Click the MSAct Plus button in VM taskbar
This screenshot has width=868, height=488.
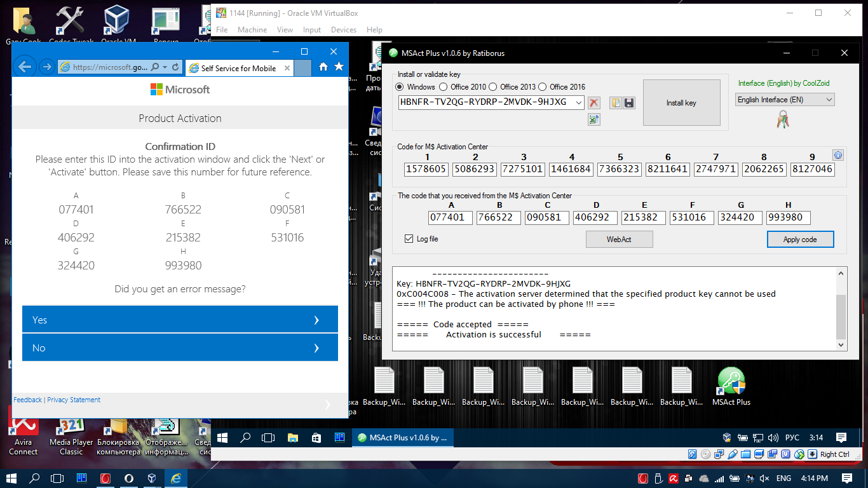tap(403, 437)
